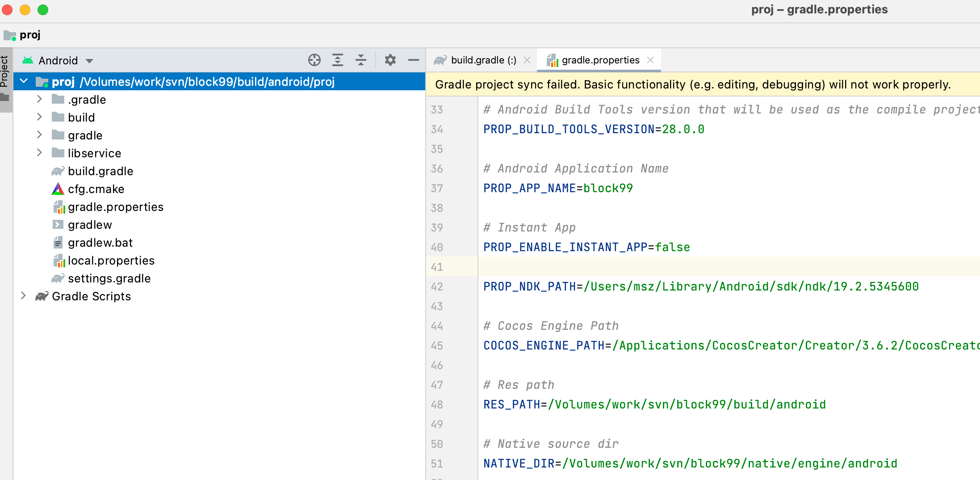Expand the Gradle Scripts node
980x480 pixels.
point(23,296)
